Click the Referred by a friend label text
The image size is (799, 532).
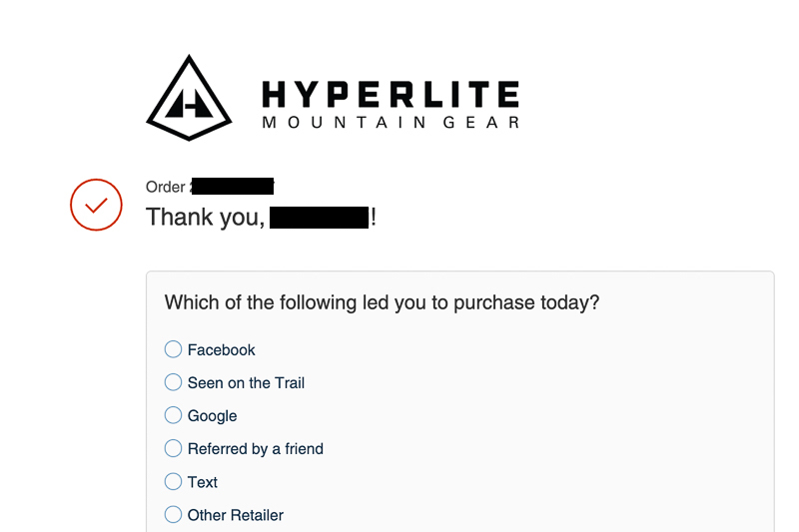click(x=256, y=449)
